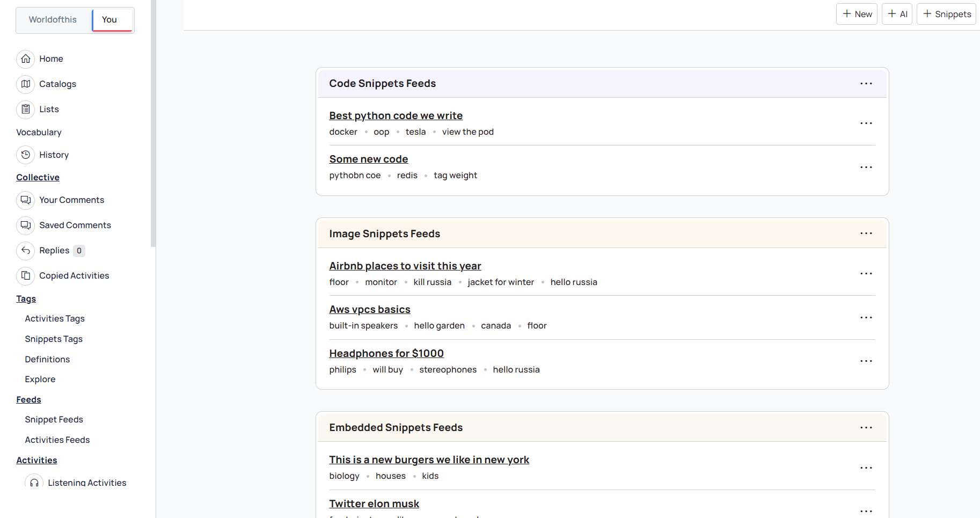Open Activities Tags
980x518 pixels.
coord(55,319)
